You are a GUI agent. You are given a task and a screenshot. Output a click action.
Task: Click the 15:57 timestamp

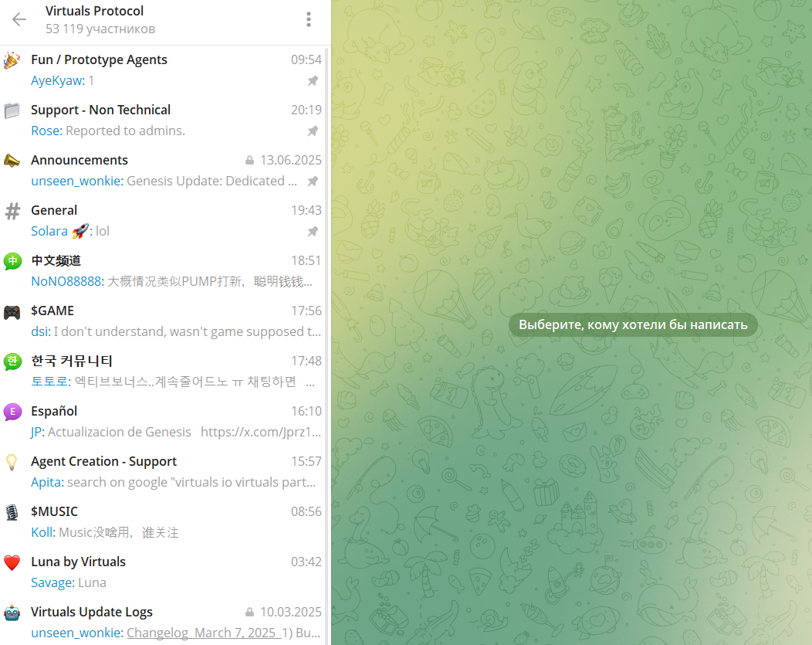[x=306, y=462]
